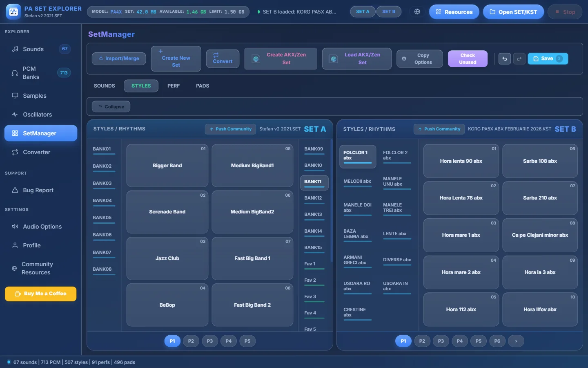
Task: Select the Hora mare 2 abx style card
Action: click(461, 272)
